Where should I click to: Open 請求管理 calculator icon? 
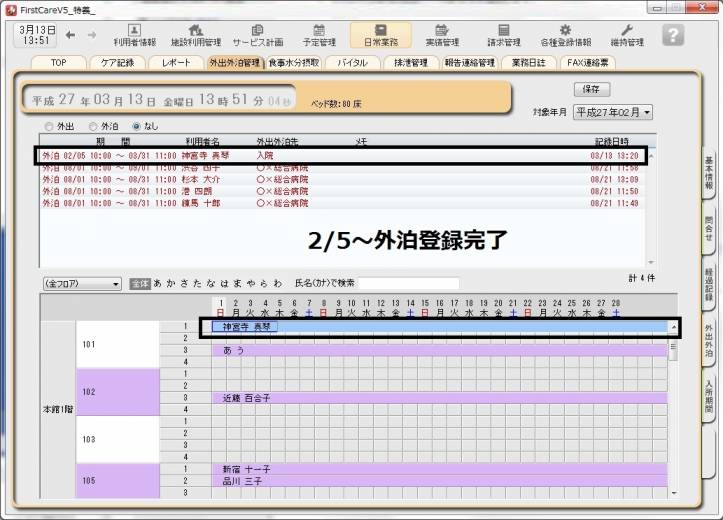pos(503,35)
